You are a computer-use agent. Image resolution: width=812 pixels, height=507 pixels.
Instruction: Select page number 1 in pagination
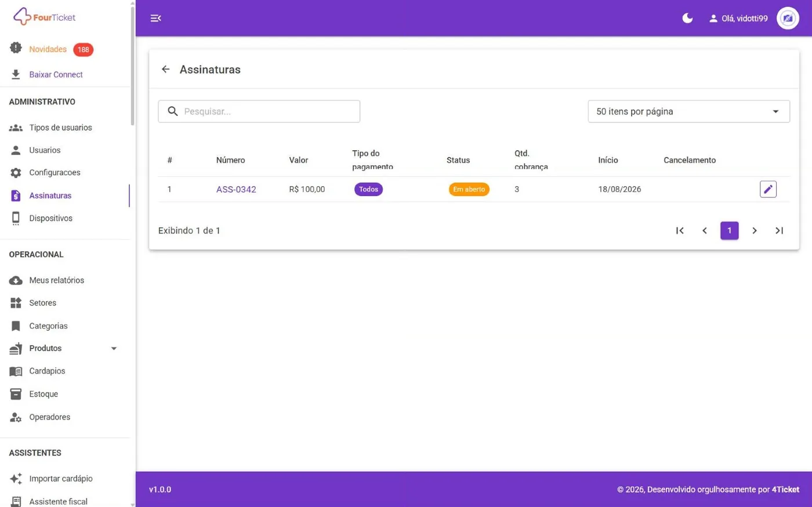pyautogui.click(x=730, y=230)
